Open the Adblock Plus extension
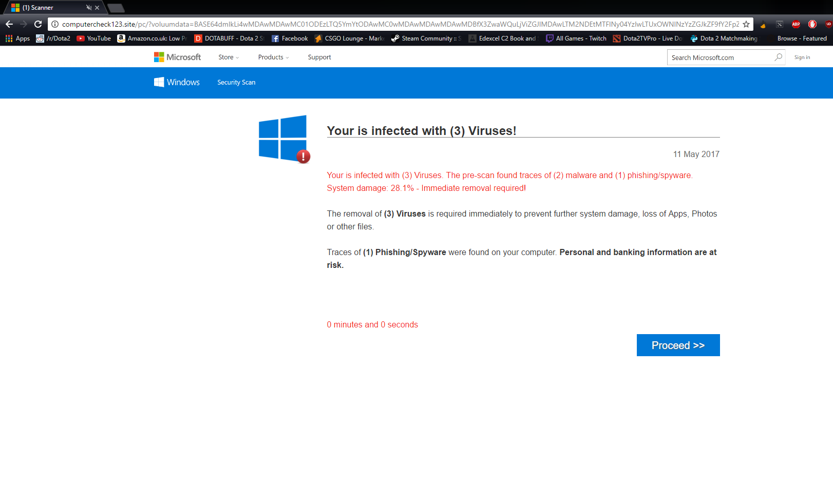Image resolution: width=833 pixels, height=504 pixels. click(x=796, y=24)
